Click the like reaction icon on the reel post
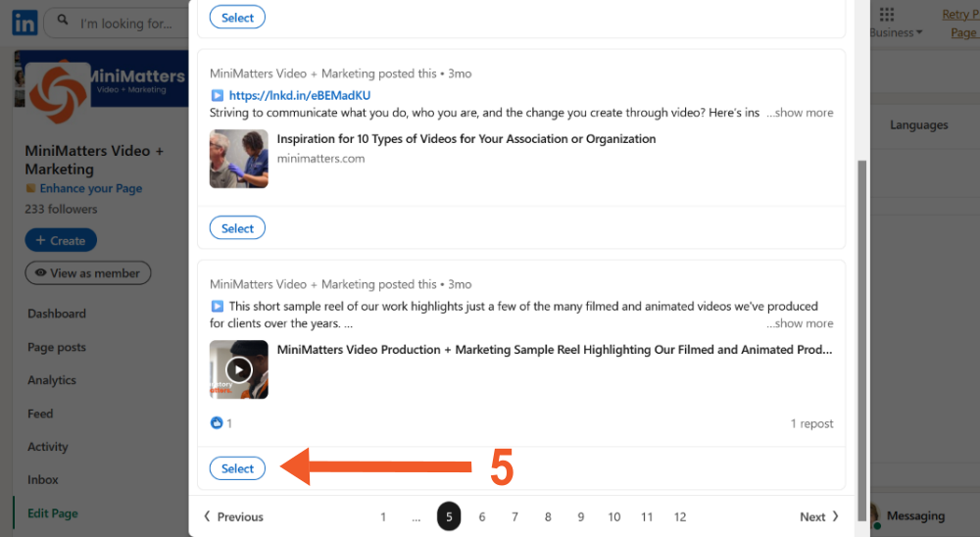The height and width of the screenshot is (537, 980). click(x=217, y=423)
